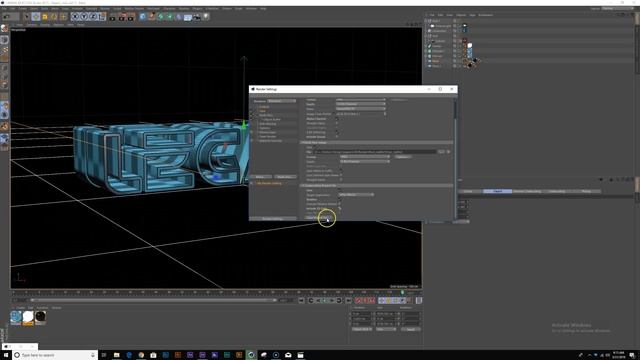Screen dimensions: 640x360
Task: Enable Material Override checkbox in render list
Action: click(x=252, y=141)
